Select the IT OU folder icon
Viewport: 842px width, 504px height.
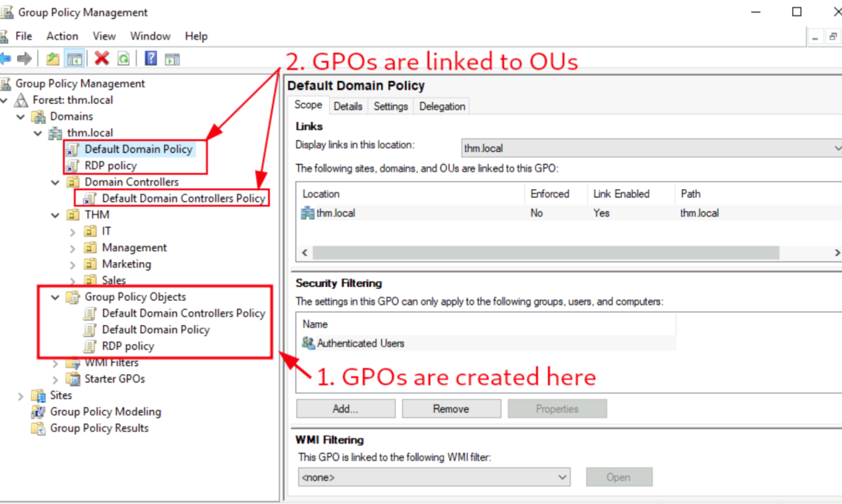90,231
